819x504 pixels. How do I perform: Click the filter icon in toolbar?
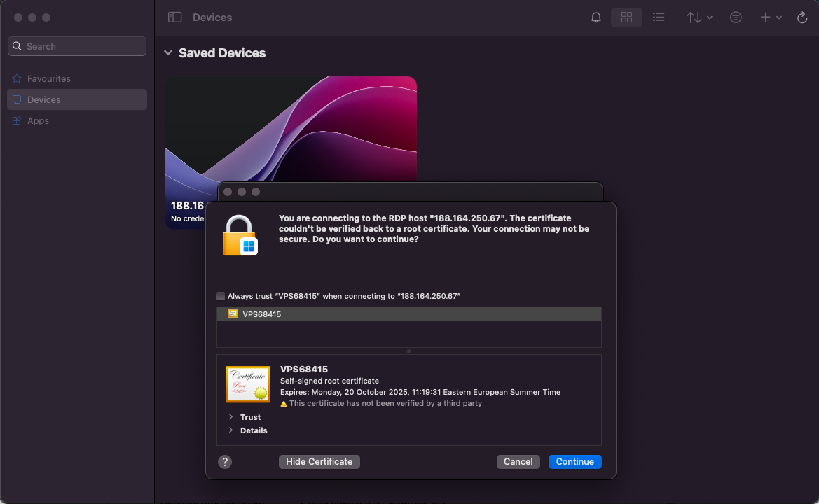click(x=736, y=17)
